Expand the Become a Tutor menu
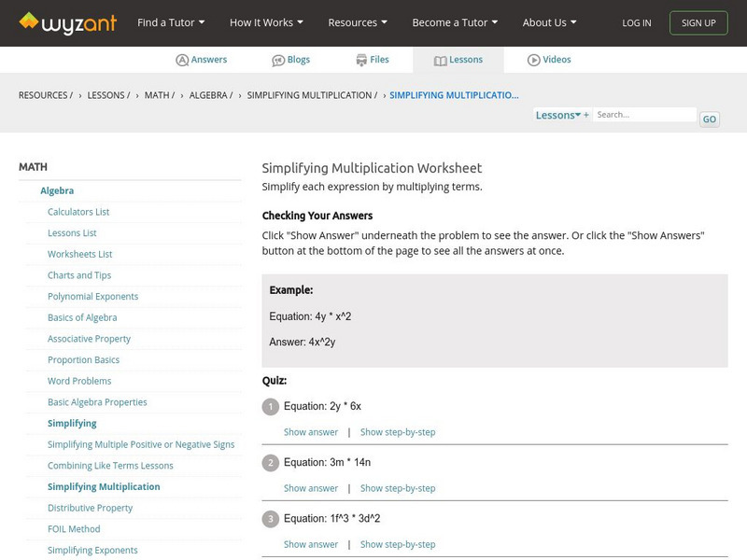This screenshot has height=560, width=747. (x=455, y=22)
